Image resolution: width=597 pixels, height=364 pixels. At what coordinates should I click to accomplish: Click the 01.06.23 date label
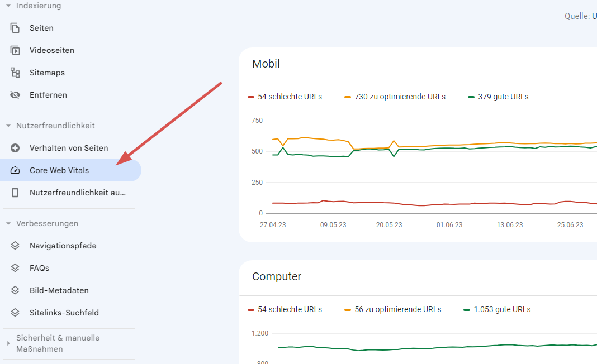click(x=449, y=225)
